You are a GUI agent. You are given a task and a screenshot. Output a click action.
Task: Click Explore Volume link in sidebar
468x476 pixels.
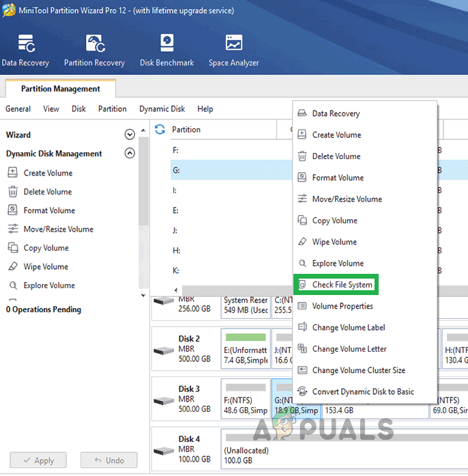pos(49,285)
